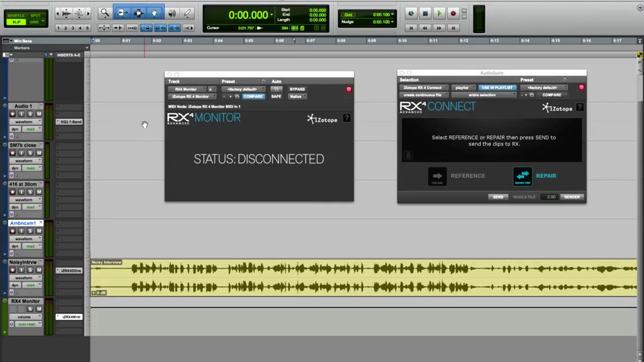The image size is (644, 362).
Task: Select the Zoomer tool
Action: coord(105,13)
